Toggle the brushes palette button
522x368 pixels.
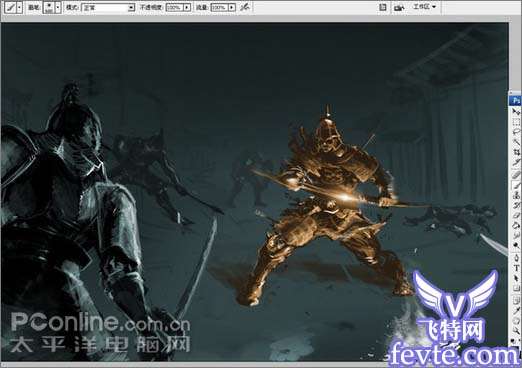(383, 7)
